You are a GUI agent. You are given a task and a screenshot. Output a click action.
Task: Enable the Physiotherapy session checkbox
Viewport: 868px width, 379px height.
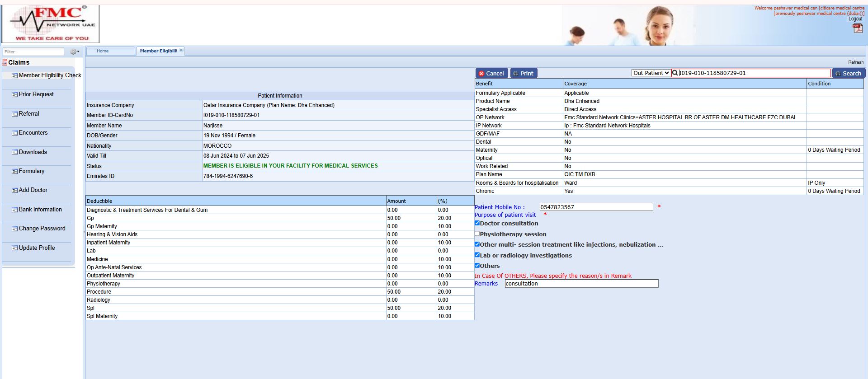[477, 234]
